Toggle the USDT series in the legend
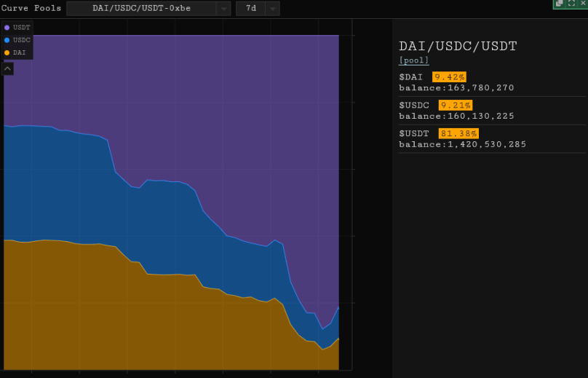 tap(17, 28)
